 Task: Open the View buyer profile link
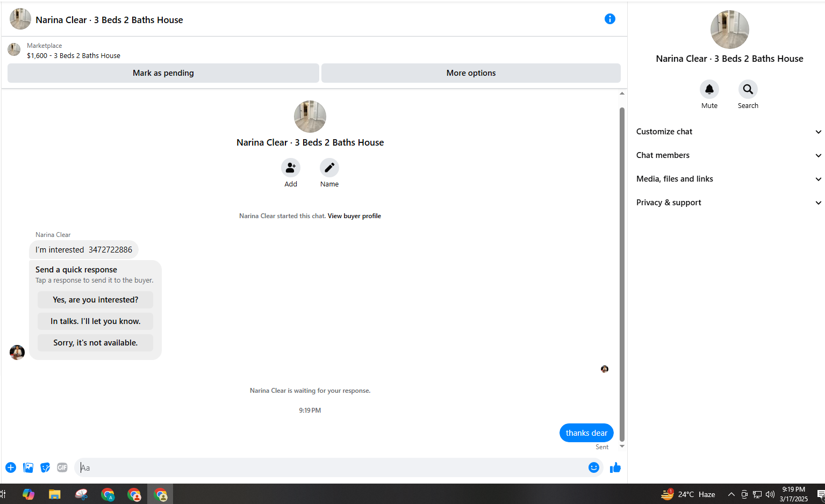354,216
